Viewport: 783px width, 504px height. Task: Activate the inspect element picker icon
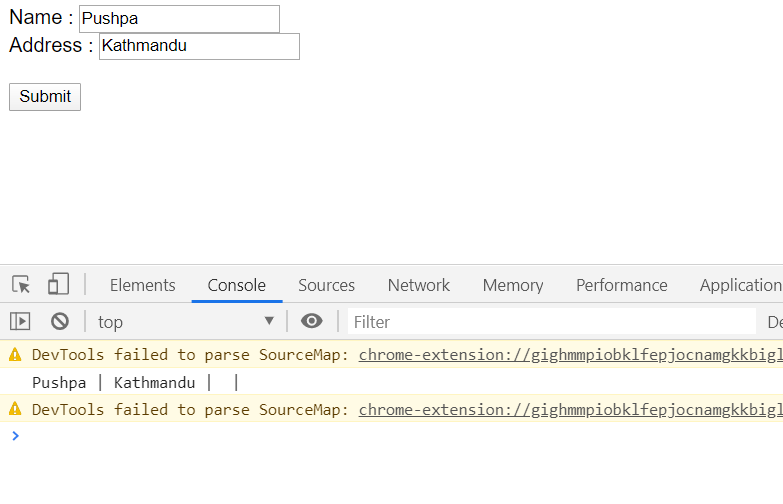[21, 285]
